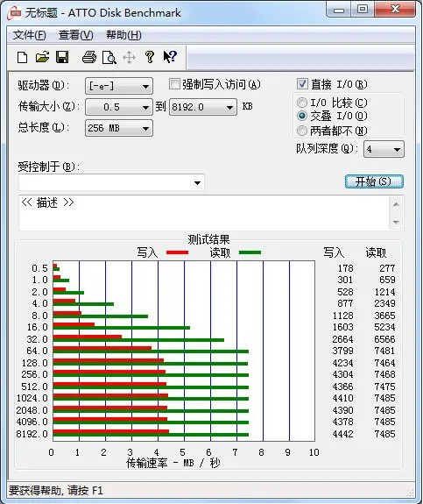Viewport: 423px width, 504px height.
Task: Save results using the floppy disk icon
Action: [x=62, y=57]
